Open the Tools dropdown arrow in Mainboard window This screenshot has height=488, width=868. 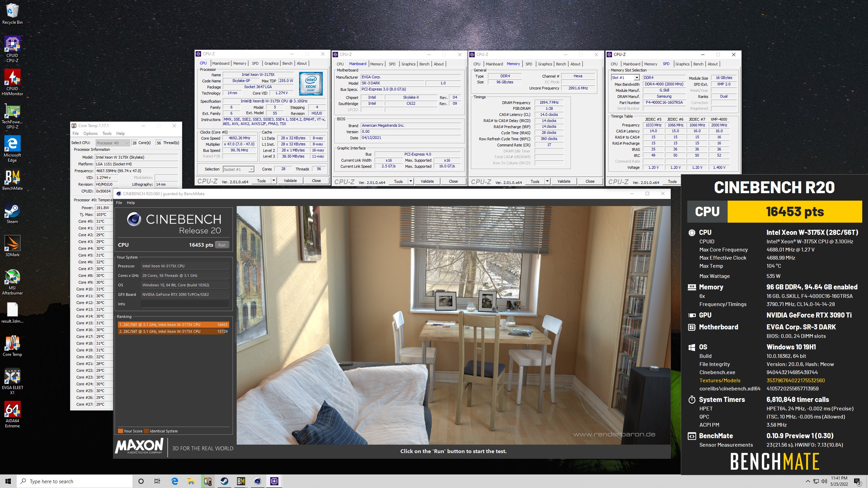411,181
